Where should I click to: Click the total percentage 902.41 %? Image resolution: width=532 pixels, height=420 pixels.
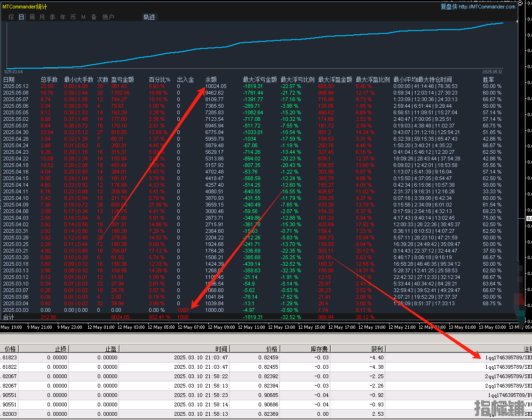[159, 317]
